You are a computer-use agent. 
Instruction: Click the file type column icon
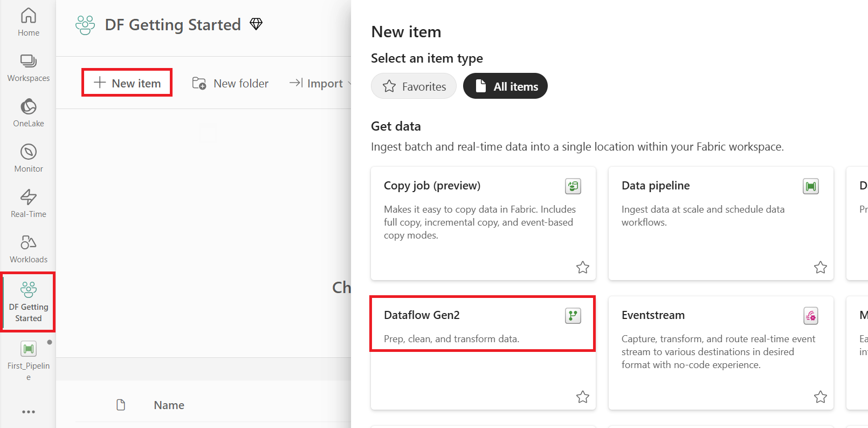pos(121,405)
